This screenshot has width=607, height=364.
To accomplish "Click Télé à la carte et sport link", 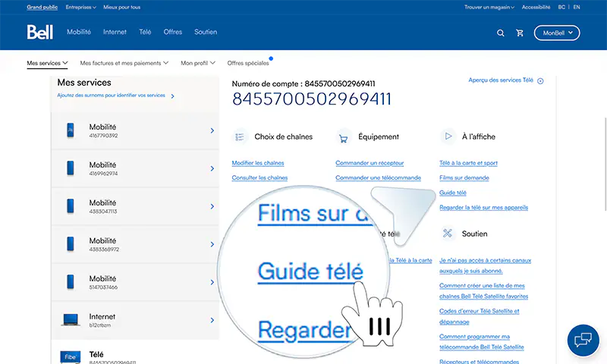I will pyautogui.click(x=468, y=163).
